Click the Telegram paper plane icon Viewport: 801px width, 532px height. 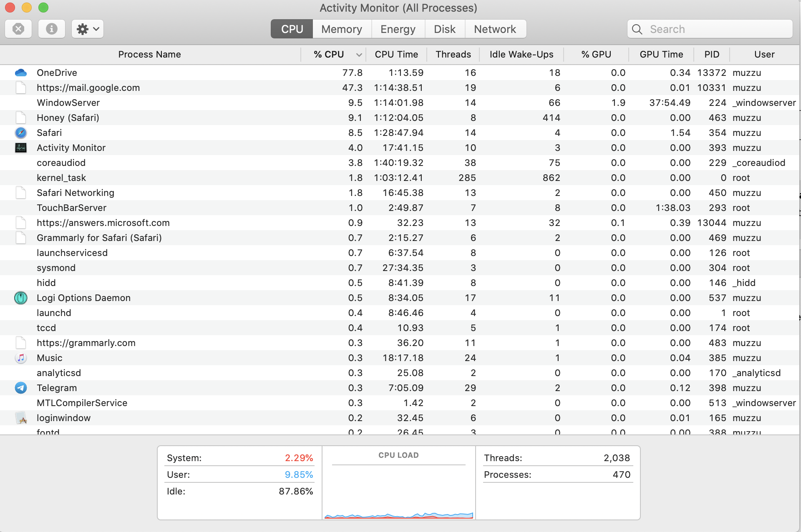(21, 388)
